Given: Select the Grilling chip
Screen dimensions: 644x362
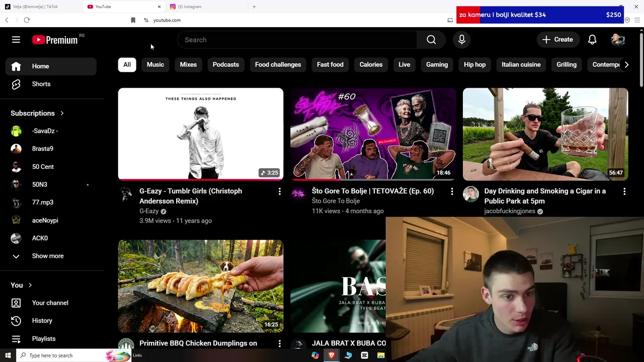Looking at the screenshot, I should pos(567,64).
